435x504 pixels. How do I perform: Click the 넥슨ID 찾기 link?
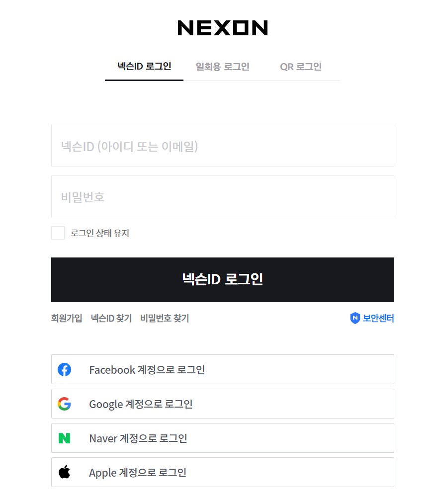coord(111,318)
